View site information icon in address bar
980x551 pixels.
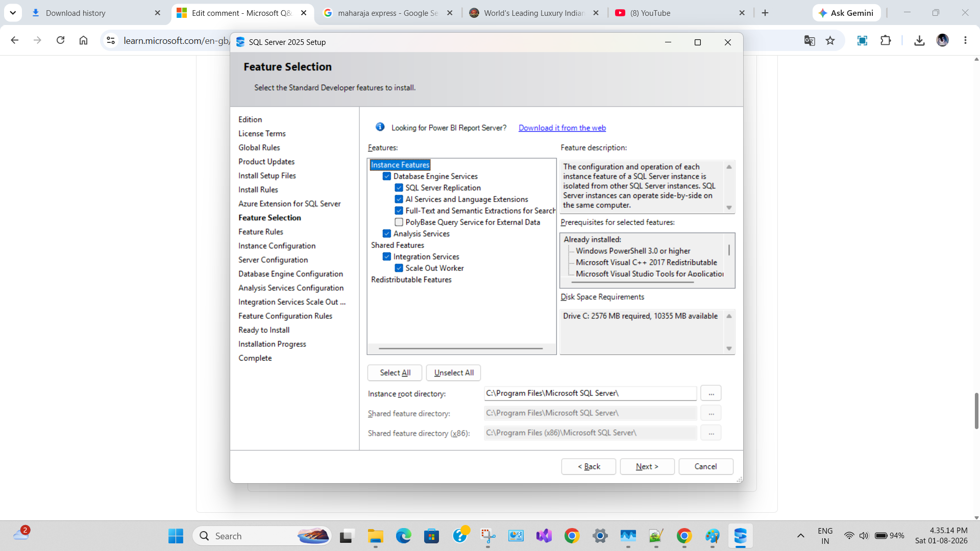[x=110, y=40]
